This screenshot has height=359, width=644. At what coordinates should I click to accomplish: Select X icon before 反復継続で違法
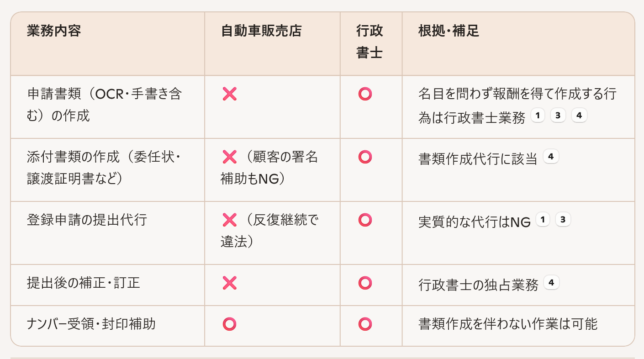pyautogui.click(x=229, y=220)
